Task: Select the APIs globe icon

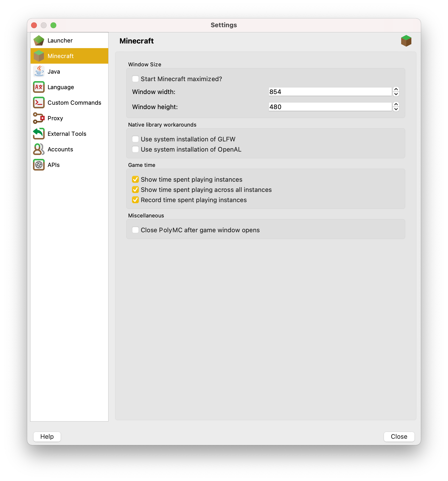Action: [39, 165]
